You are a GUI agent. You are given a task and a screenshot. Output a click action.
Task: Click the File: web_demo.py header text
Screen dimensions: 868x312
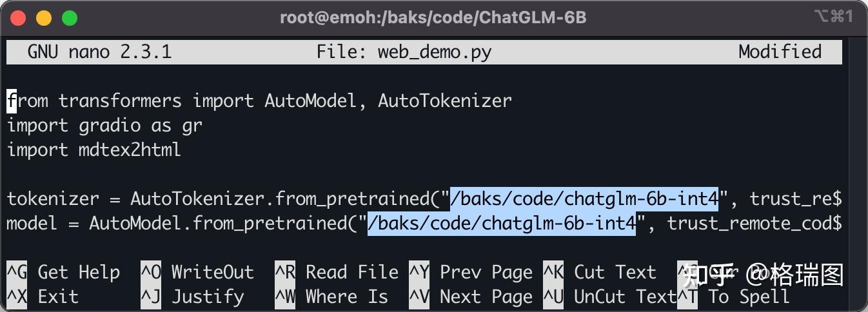tap(404, 52)
